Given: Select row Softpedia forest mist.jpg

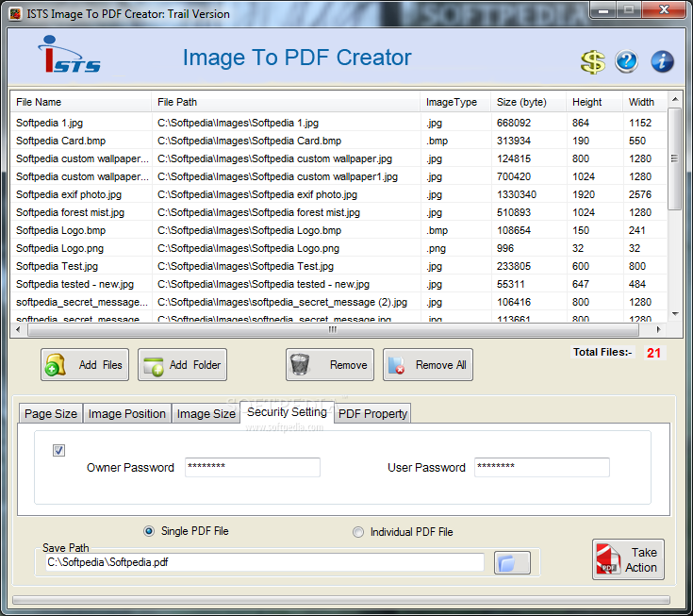Looking at the screenshot, I should click(338, 212).
